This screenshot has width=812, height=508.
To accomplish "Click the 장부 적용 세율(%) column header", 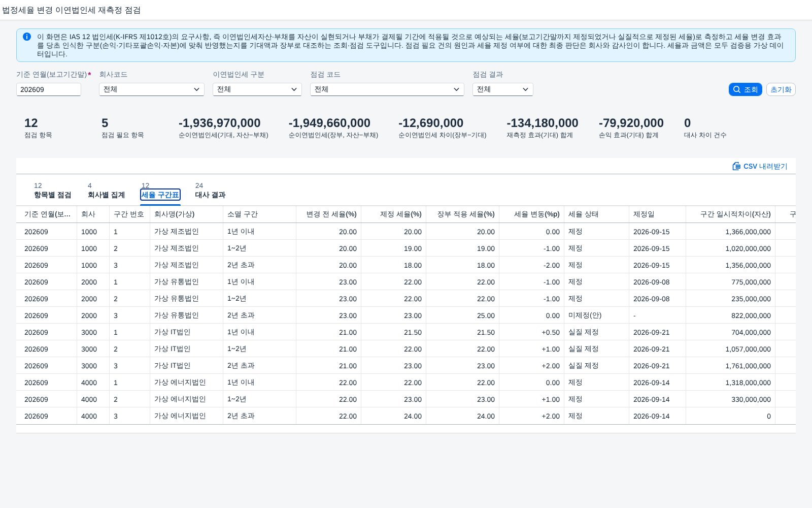I will pos(463,214).
